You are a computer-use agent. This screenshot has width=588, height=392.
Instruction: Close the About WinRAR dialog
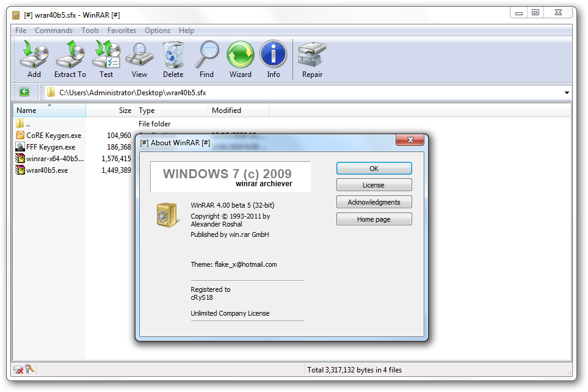pyautogui.click(x=410, y=140)
